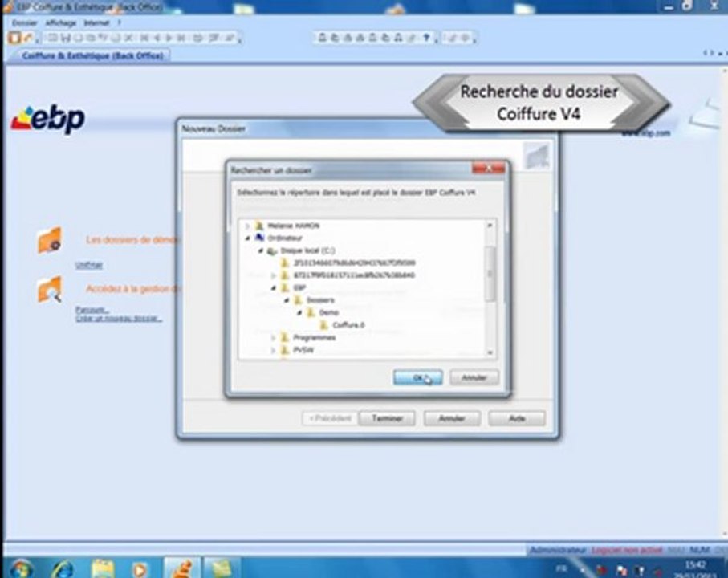Viewport: 728px width, 578px height.
Task: Click the Les dossiers de démo folder icon
Action: (x=49, y=240)
